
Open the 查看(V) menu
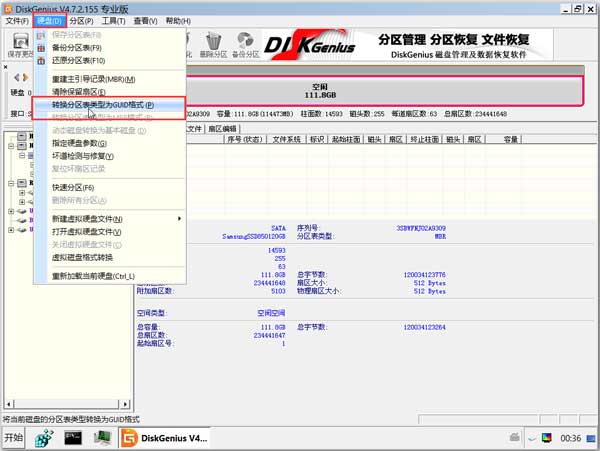pyautogui.click(x=145, y=21)
